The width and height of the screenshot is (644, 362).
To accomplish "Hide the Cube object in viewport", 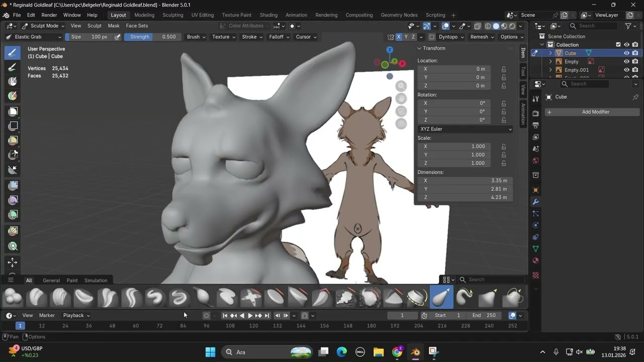I will (627, 53).
